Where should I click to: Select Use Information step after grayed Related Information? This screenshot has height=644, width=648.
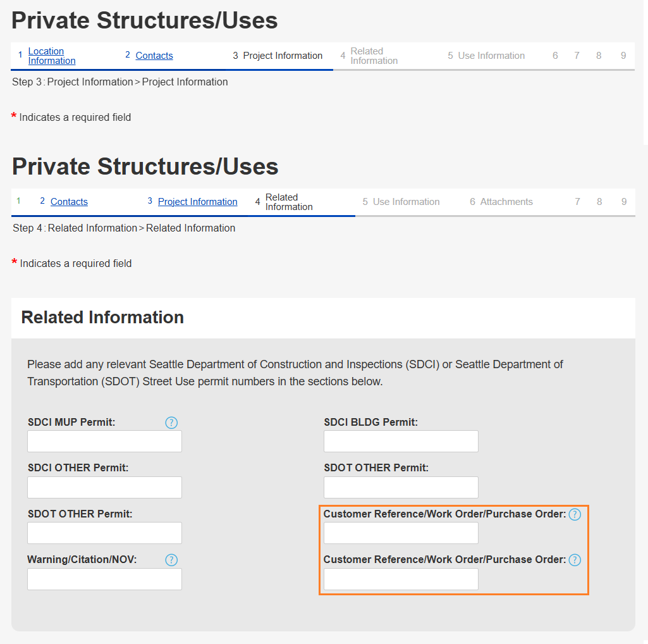pos(491,56)
